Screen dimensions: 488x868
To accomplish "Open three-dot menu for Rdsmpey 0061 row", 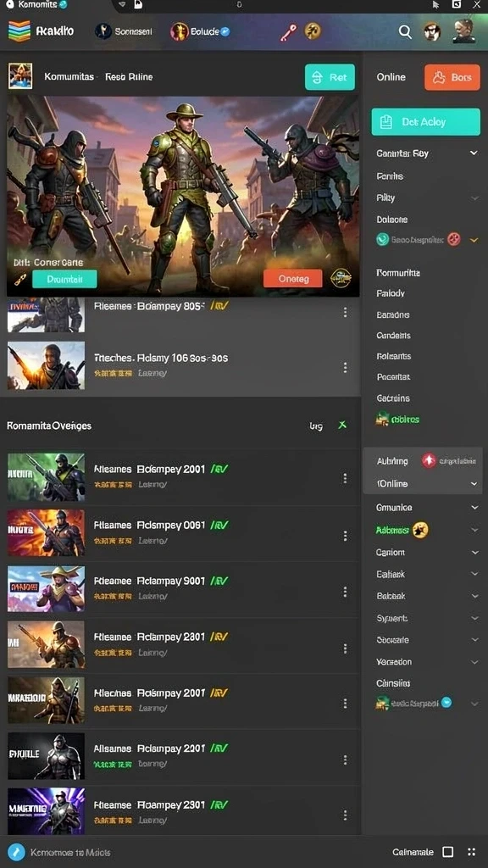I will click(346, 536).
